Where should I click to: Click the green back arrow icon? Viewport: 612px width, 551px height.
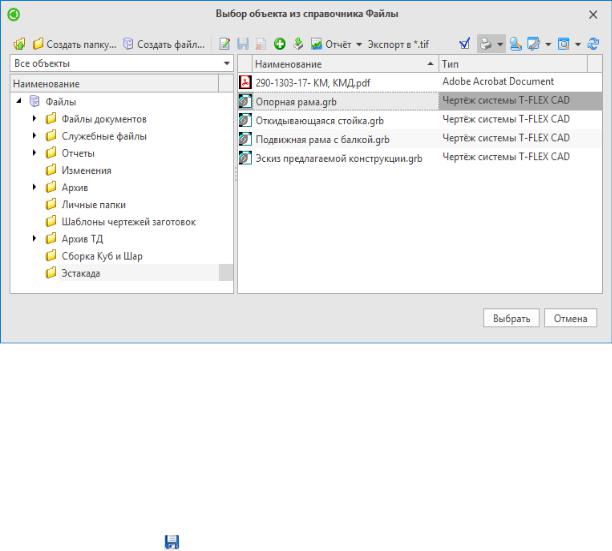click(x=14, y=14)
